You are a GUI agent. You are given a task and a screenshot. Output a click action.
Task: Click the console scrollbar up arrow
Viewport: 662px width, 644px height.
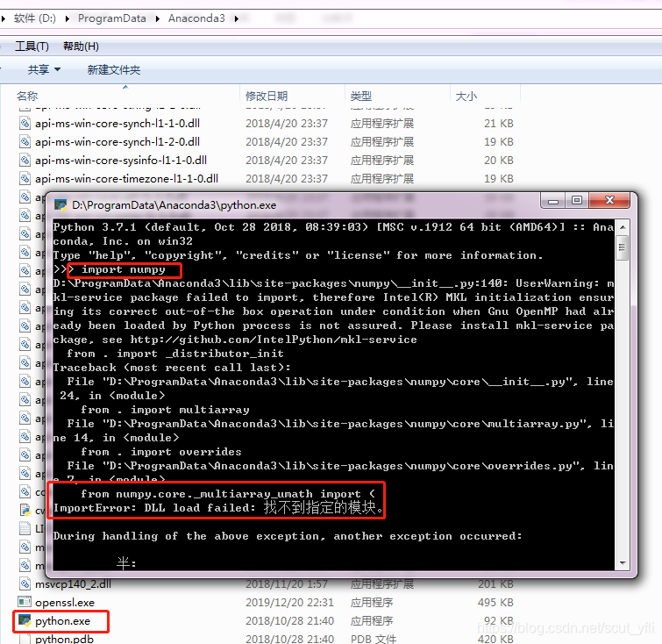click(623, 227)
